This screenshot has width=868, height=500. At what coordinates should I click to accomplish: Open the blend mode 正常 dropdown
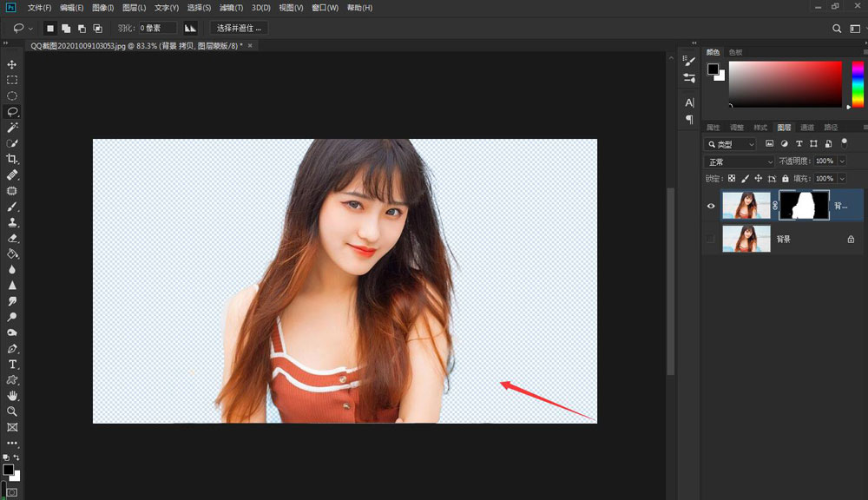740,161
